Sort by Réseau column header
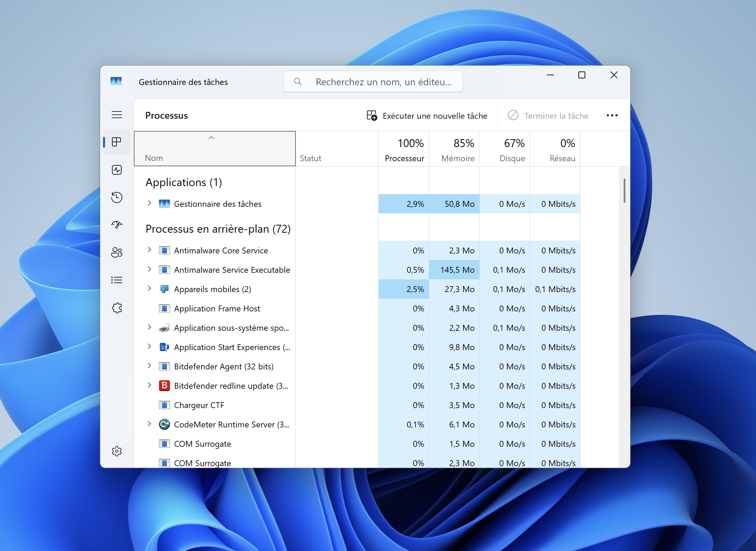 click(555, 148)
